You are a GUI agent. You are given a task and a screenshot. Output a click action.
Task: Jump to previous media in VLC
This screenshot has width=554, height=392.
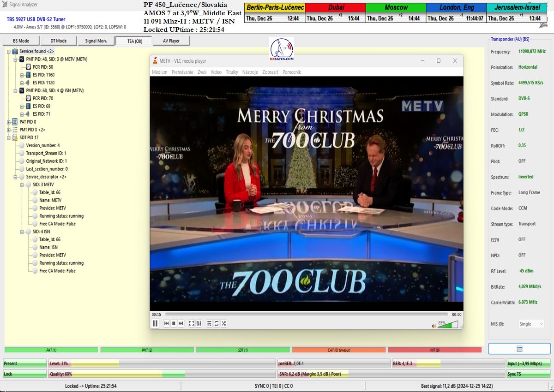[166, 324]
